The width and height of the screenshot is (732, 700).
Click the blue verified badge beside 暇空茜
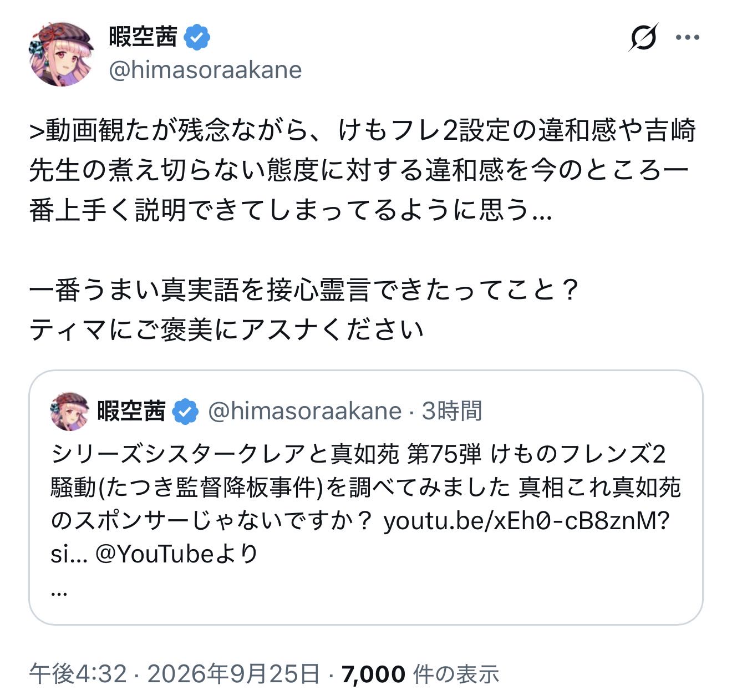tap(197, 37)
